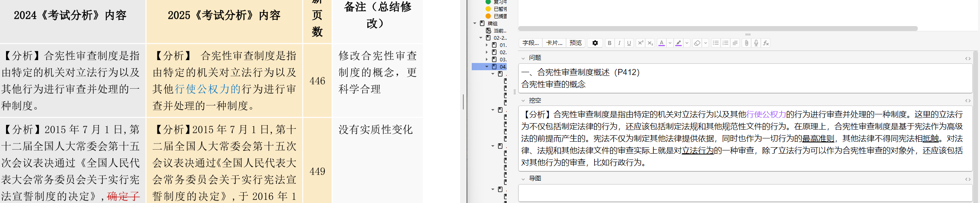Collapse the 问题 field

pyautogui.click(x=523, y=58)
